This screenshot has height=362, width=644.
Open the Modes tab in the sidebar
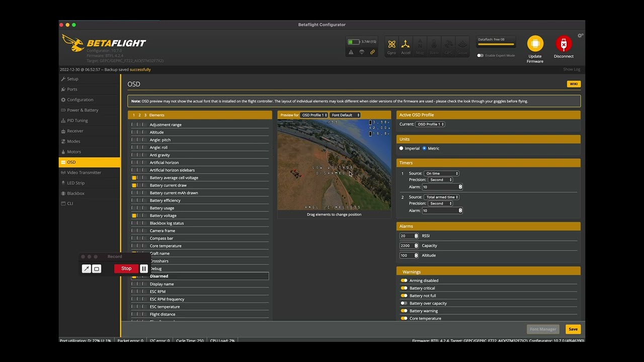[x=90, y=141]
